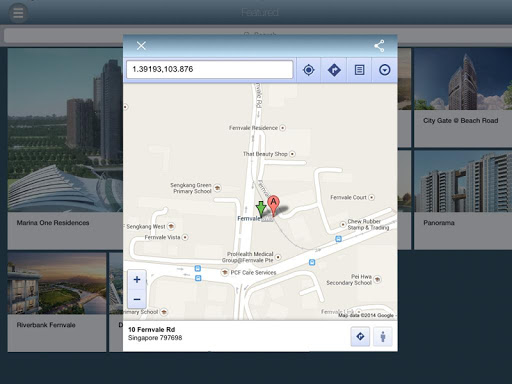Zoom out with the minus button
This screenshot has width=512, height=384.
pos(137,299)
